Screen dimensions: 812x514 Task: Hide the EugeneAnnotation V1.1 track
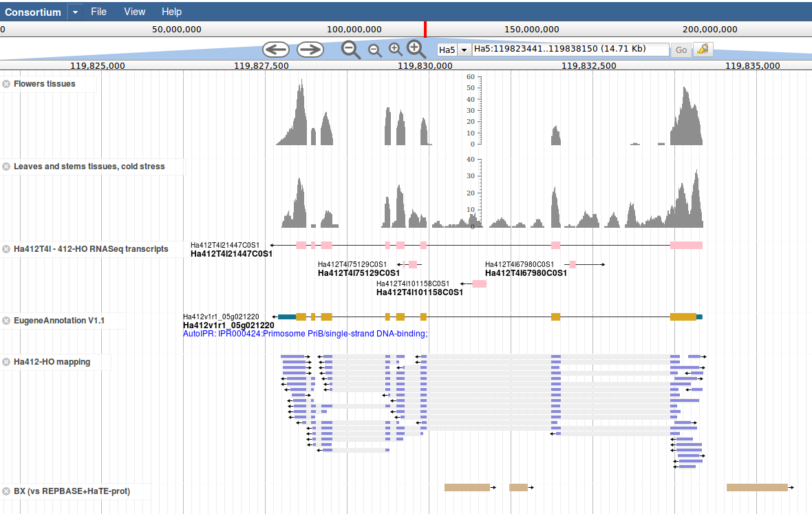(6, 321)
